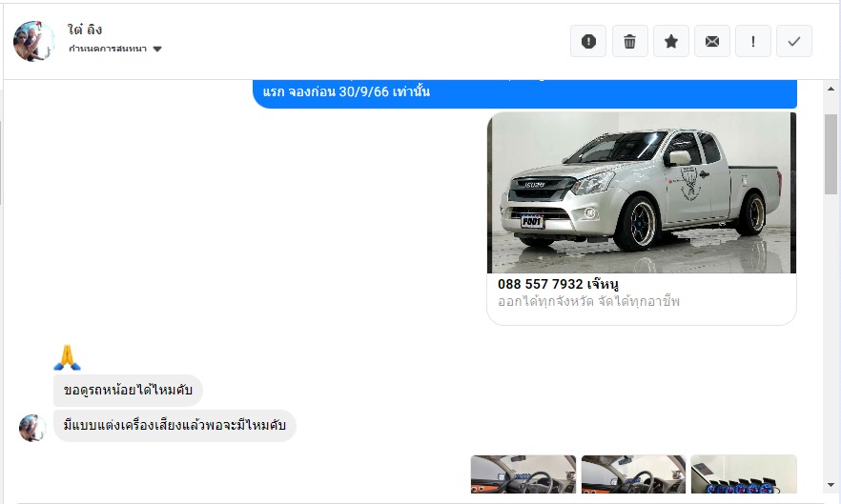The height and width of the screenshot is (504, 841).
Task: Click card title 088 557 7932 เจ๊หนู
Action: [558, 284]
